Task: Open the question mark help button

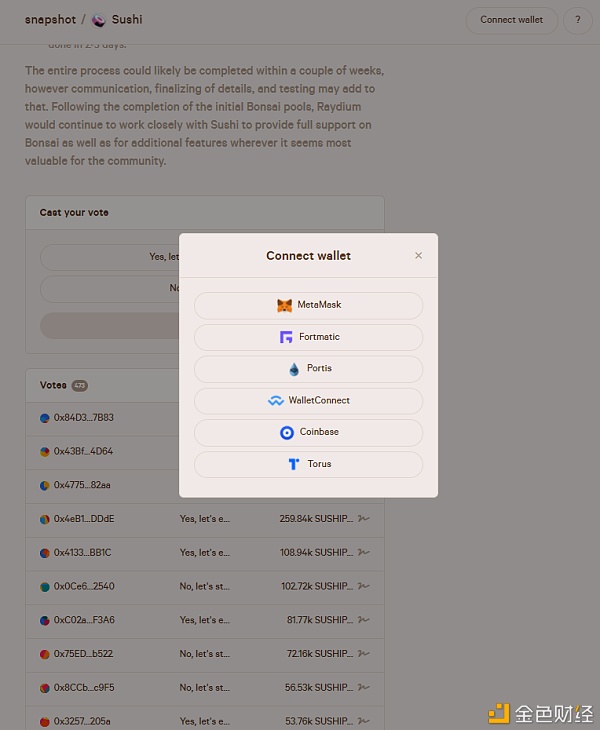Action: click(x=578, y=20)
